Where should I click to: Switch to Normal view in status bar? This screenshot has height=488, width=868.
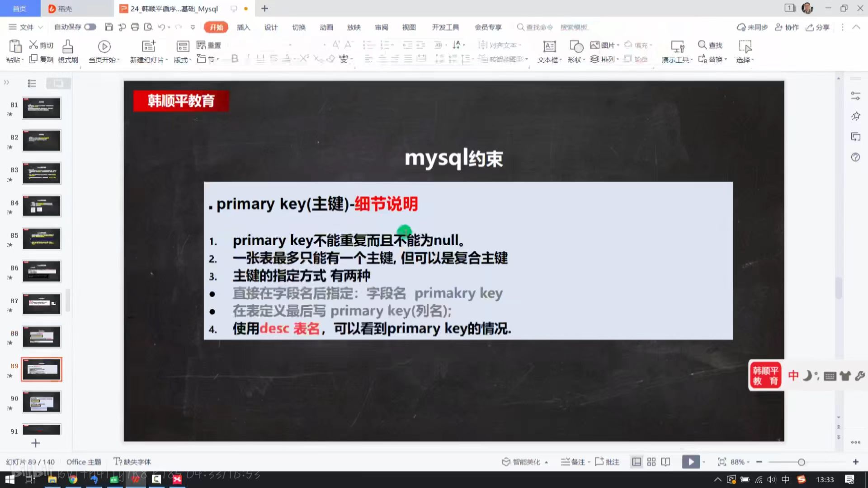coord(637,462)
